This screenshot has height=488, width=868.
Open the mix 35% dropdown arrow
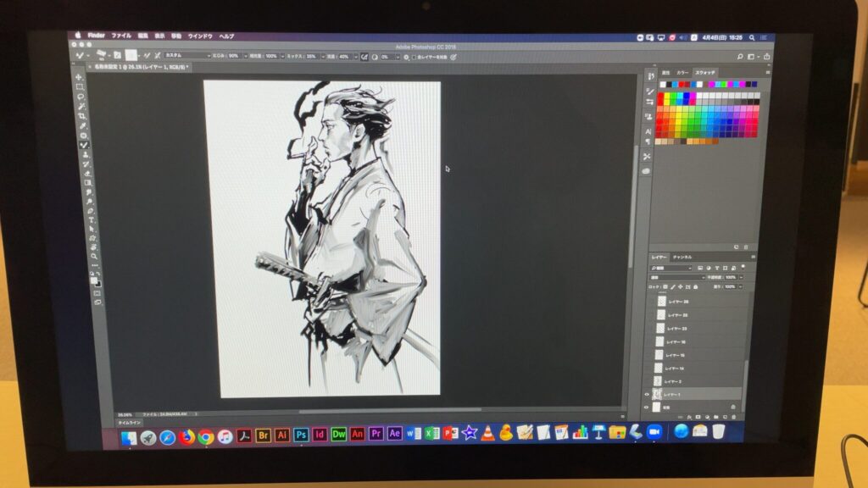(x=323, y=57)
